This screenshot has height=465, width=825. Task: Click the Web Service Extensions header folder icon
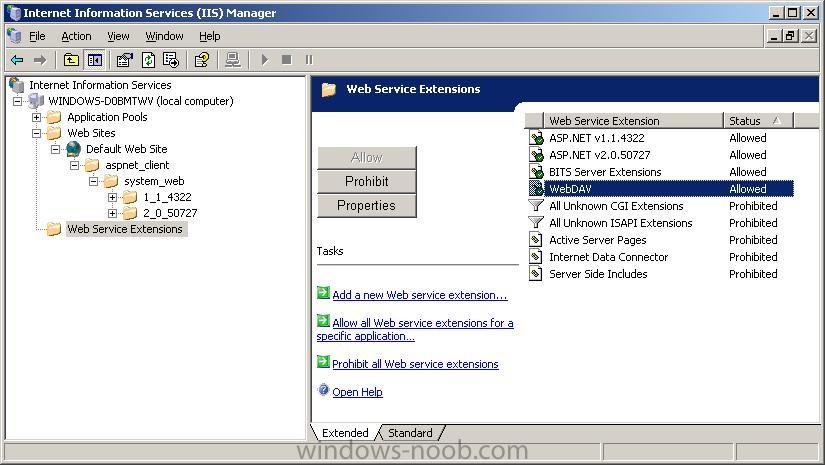click(x=329, y=89)
